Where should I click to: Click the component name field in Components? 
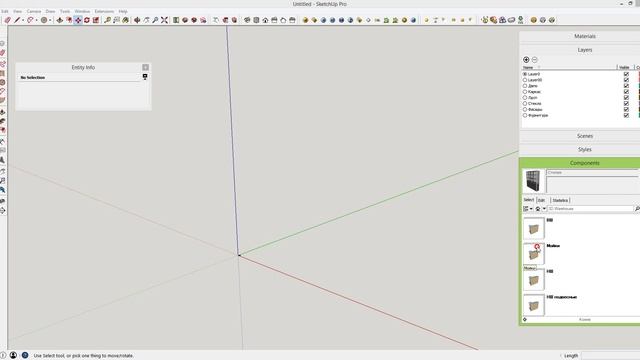(592, 173)
